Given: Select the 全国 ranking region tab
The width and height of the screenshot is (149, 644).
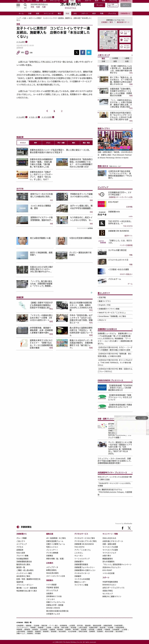Looking at the screenshot, I should coord(127,61).
